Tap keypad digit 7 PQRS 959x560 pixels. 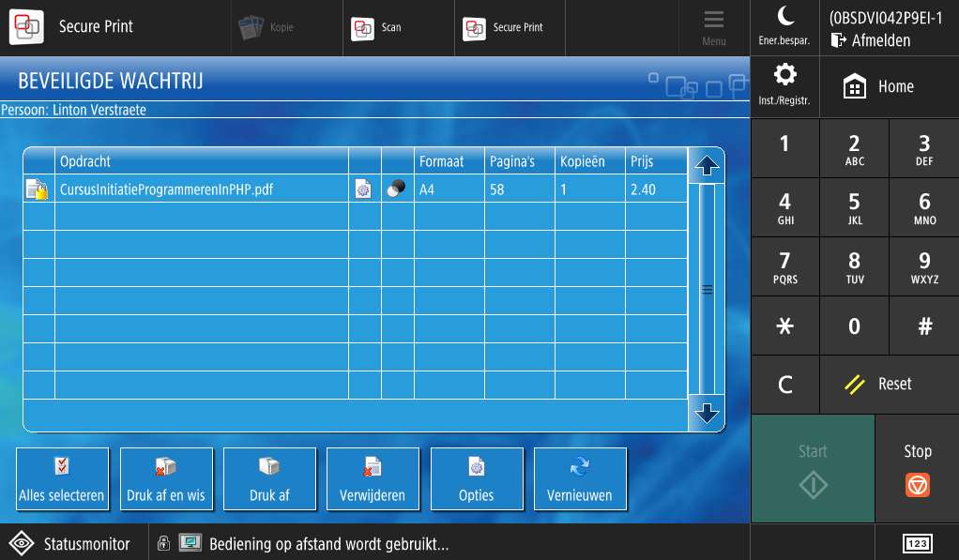[784, 267]
